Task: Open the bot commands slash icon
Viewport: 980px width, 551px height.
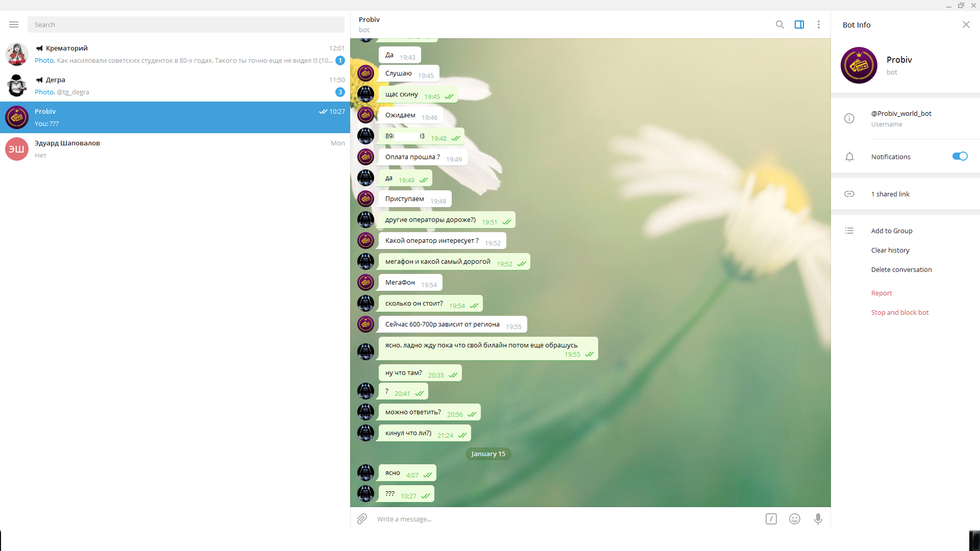Action: click(771, 519)
